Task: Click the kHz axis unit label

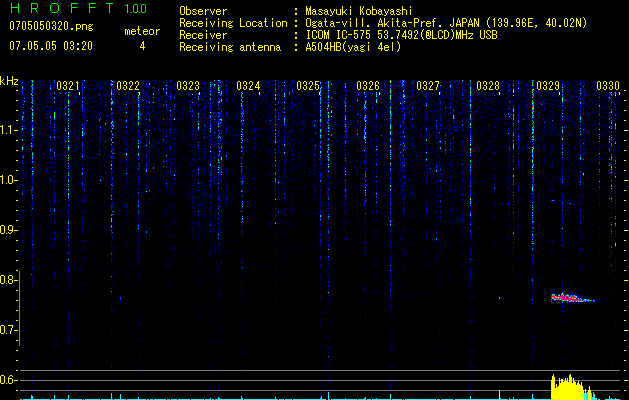Action: 9,81
